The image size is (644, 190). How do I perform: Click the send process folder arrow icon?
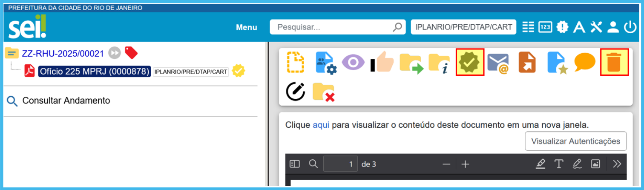(411, 63)
